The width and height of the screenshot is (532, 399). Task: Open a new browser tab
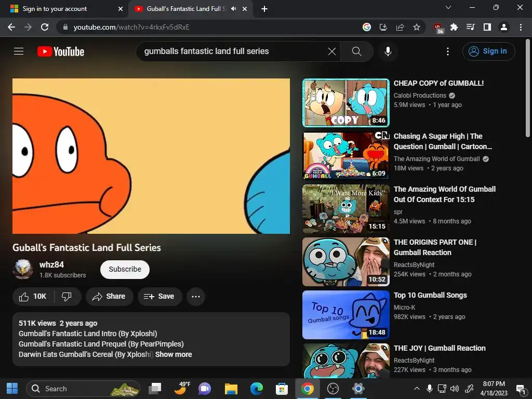point(264,9)
